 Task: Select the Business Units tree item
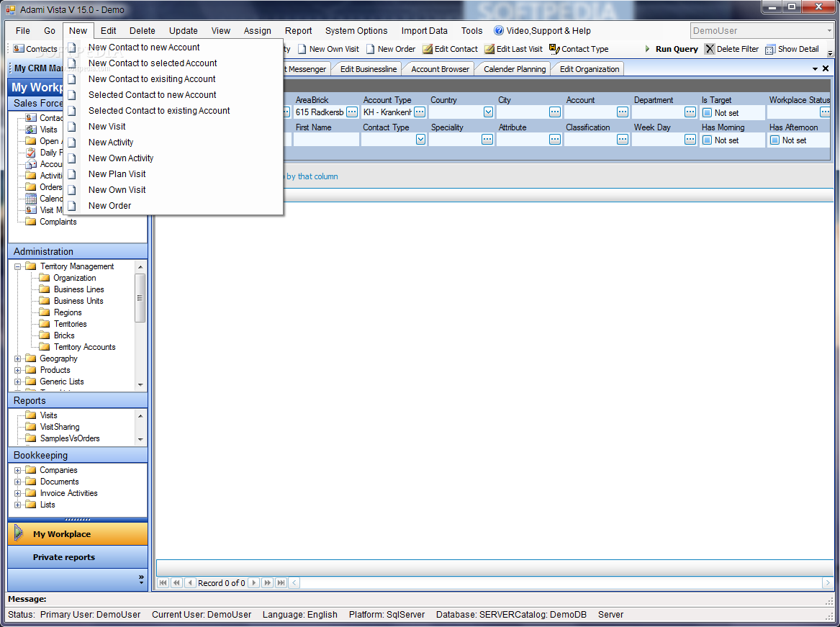[x=78, y=301]
